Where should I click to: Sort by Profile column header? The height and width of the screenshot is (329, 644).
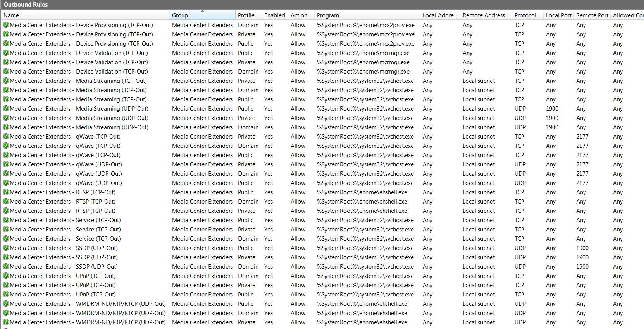(x=248, y=15)
